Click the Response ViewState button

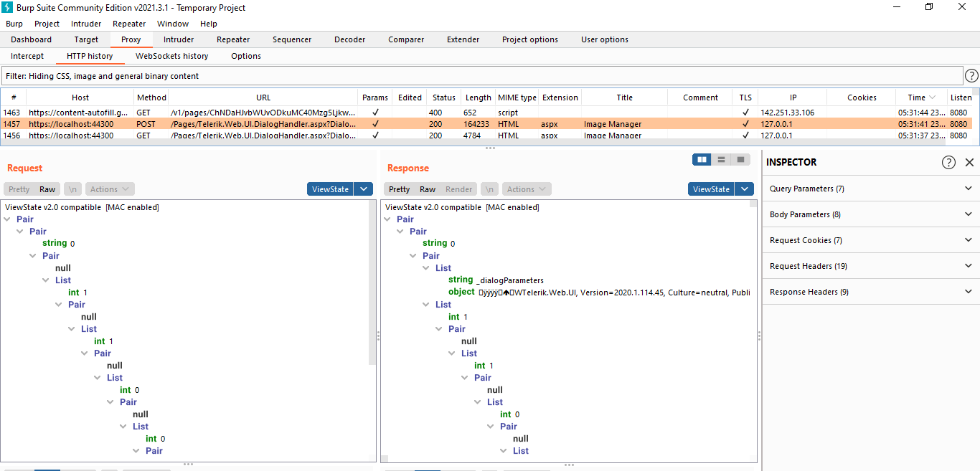click(711, 189)
